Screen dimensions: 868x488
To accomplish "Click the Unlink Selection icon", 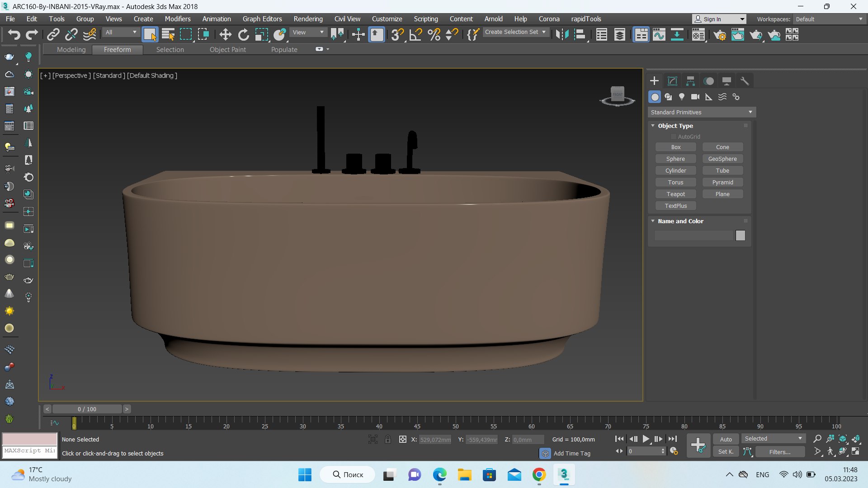I will click(x=71, y=34).
